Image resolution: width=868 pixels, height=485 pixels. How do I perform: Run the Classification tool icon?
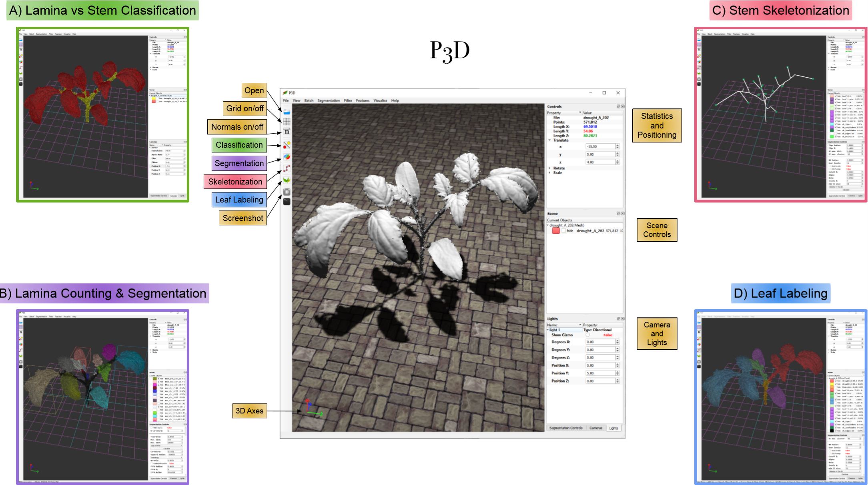287,144
